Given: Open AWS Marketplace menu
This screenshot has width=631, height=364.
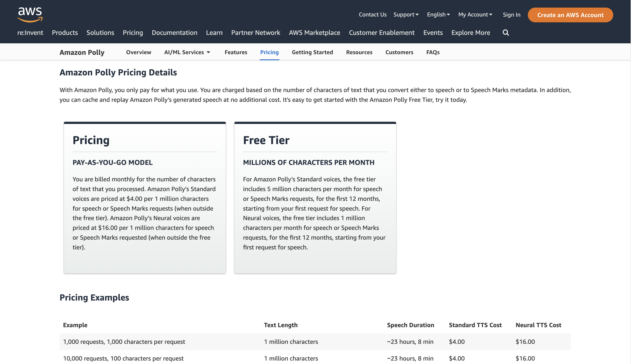Looking at the screenshot, I should 314,32.
